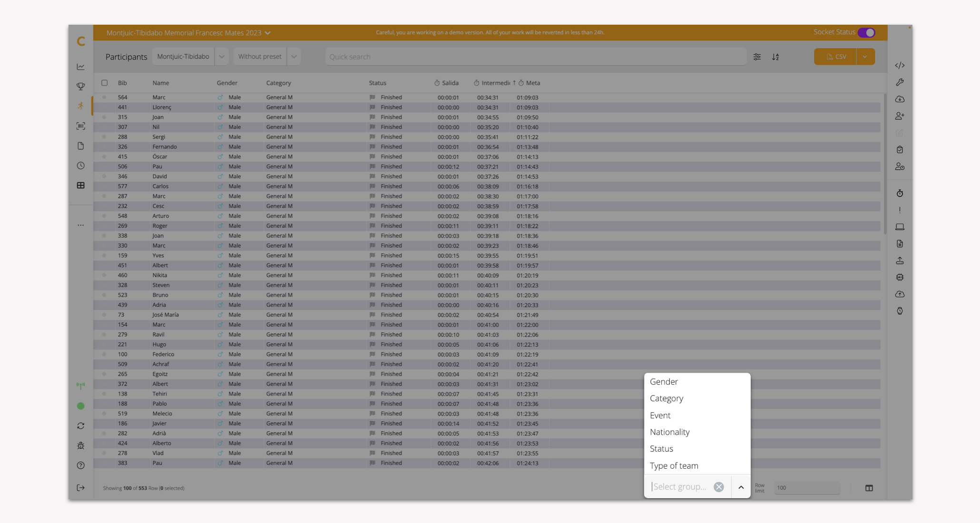The image size is (980, 523).
Task: Click the logout icon
Action: coord(81,488)
